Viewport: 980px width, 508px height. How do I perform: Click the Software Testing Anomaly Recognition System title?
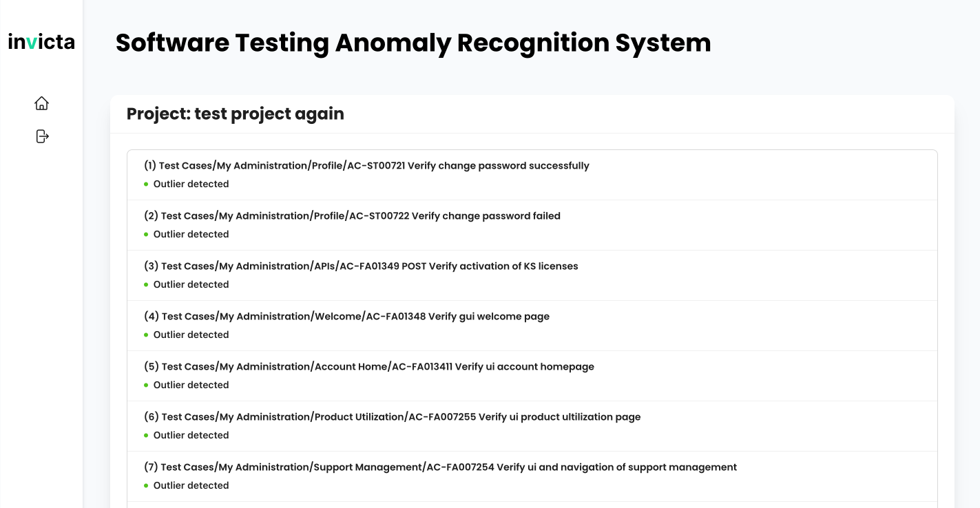click(x=413, y=43)
